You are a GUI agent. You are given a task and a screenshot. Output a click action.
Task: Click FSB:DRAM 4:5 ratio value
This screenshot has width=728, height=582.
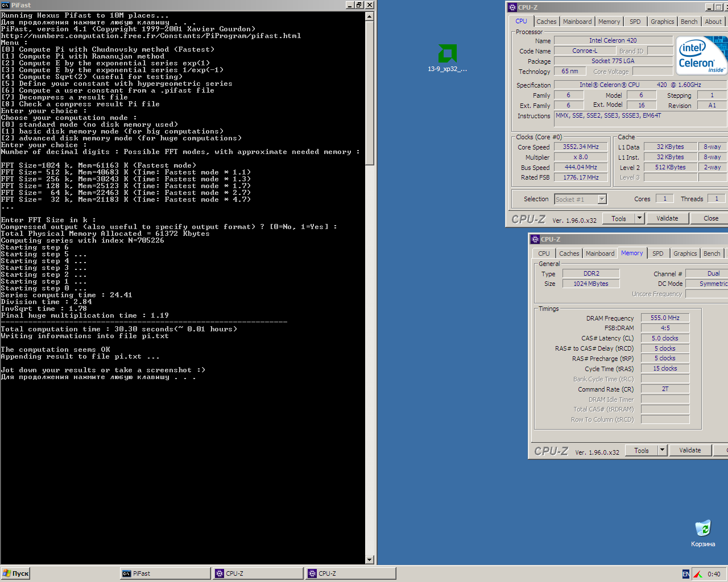click(x=665, y=328)
